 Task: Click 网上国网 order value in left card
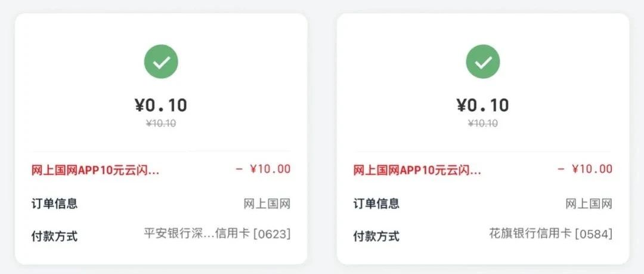(x=267, y=204)
